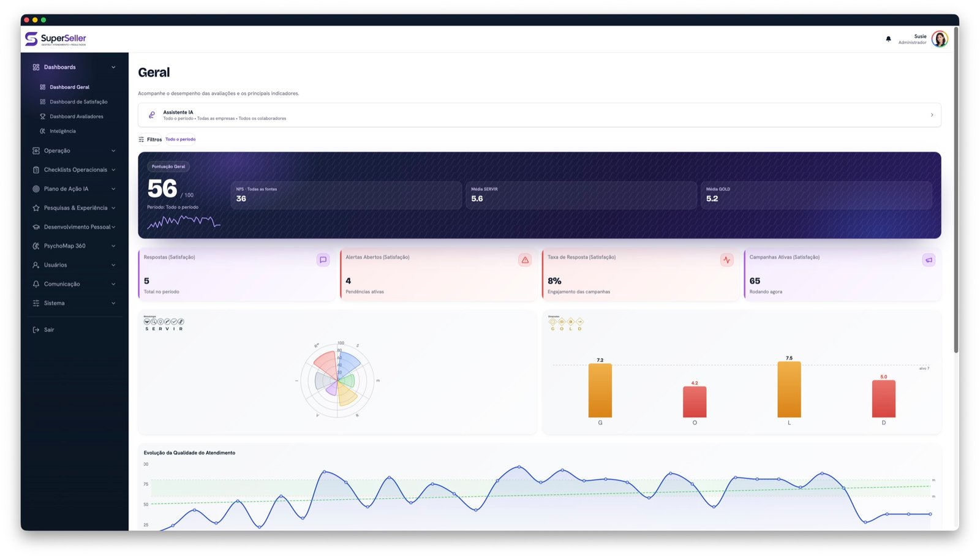Click the notification bell icon
Viewport: 980px width, 558px height.
(x=888, y=39)
